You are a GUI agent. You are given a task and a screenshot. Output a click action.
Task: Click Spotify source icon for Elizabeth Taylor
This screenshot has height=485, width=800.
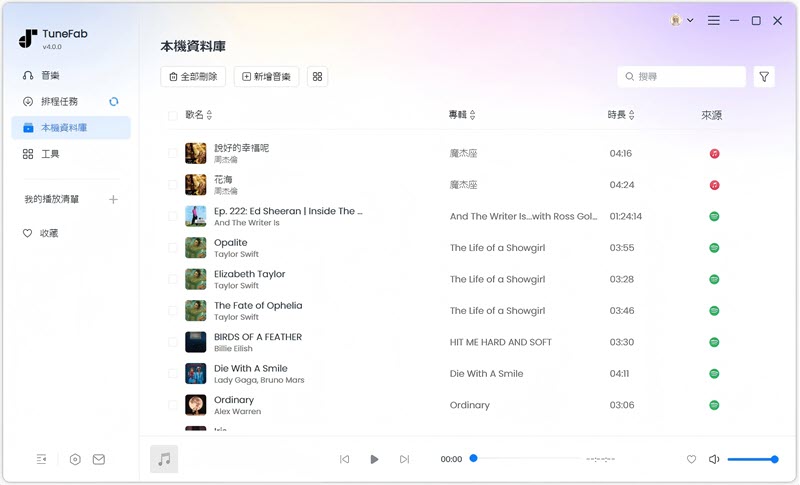pos(714,279)
